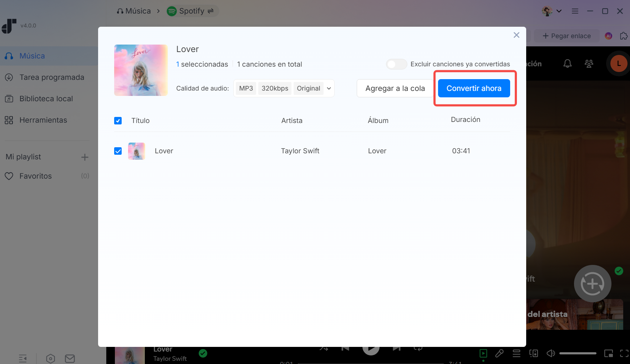Open the extensions puzzle icon
The image size is (630, 364).
pyautogui.click(x=624, y=36)
